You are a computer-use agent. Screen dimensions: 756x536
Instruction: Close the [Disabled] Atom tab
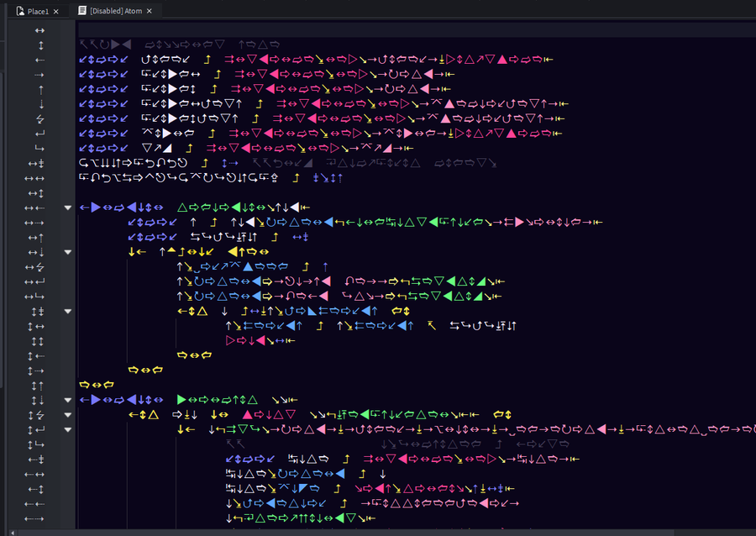coord(150,11)
